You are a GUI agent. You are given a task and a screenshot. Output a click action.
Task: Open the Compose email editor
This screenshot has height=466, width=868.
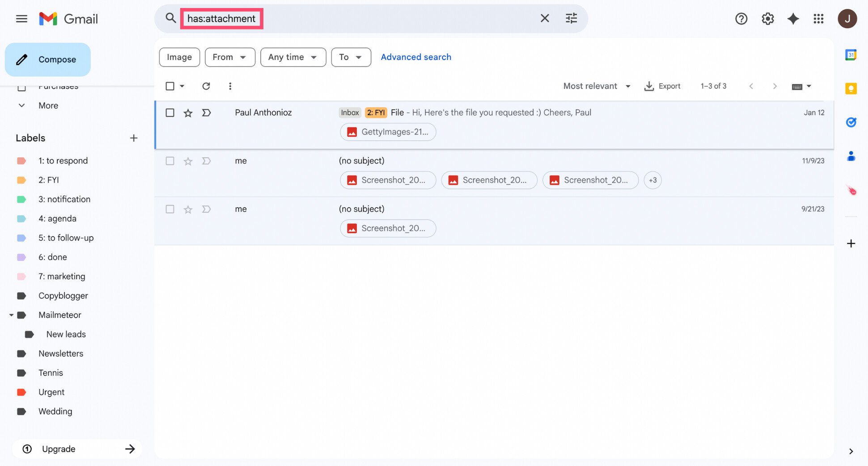pyautogui.click(x=47, y=59)
